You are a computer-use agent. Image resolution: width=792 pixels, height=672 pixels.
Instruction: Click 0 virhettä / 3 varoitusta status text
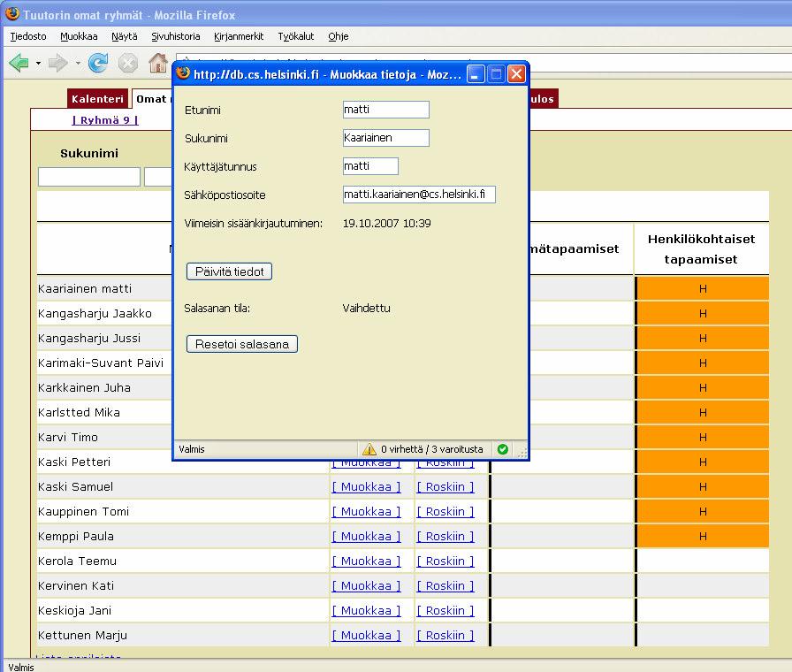(432, 449)
